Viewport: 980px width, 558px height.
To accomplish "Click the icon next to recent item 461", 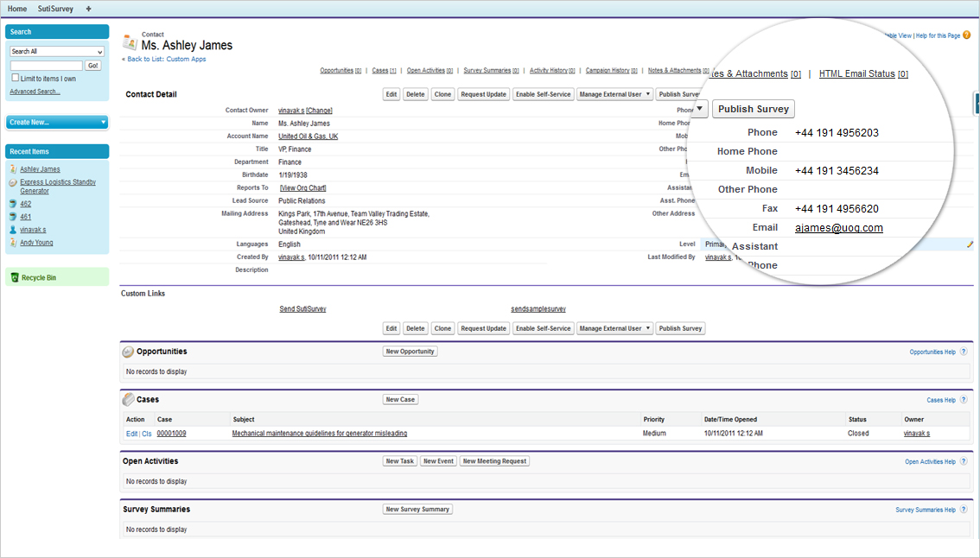I will pos(13,217).
